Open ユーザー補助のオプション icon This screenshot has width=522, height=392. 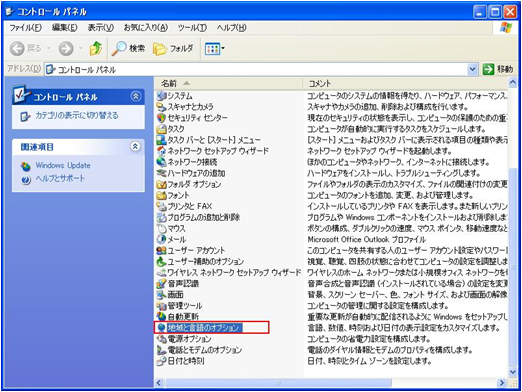click(x=162, y=261)
